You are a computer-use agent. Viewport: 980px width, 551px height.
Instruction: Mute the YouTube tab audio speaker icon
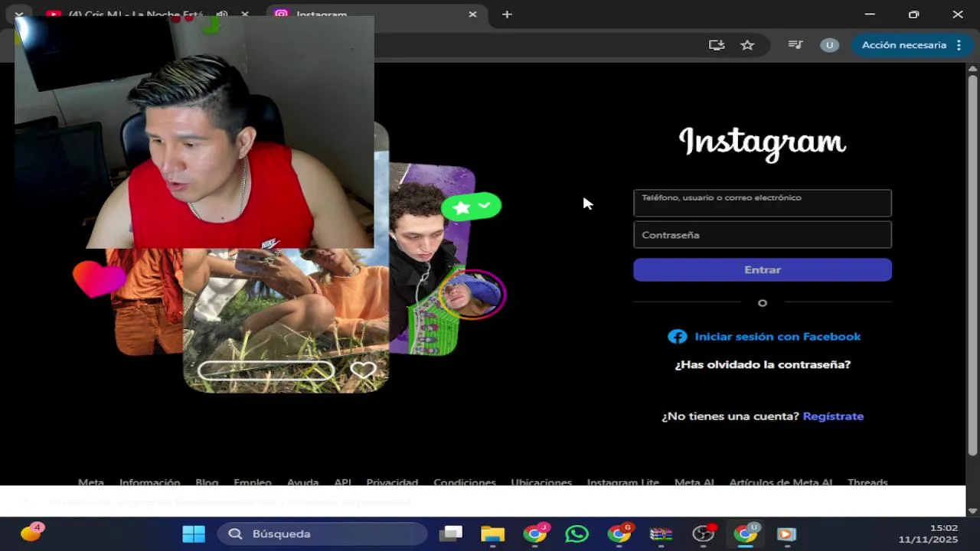pos(222,14)
